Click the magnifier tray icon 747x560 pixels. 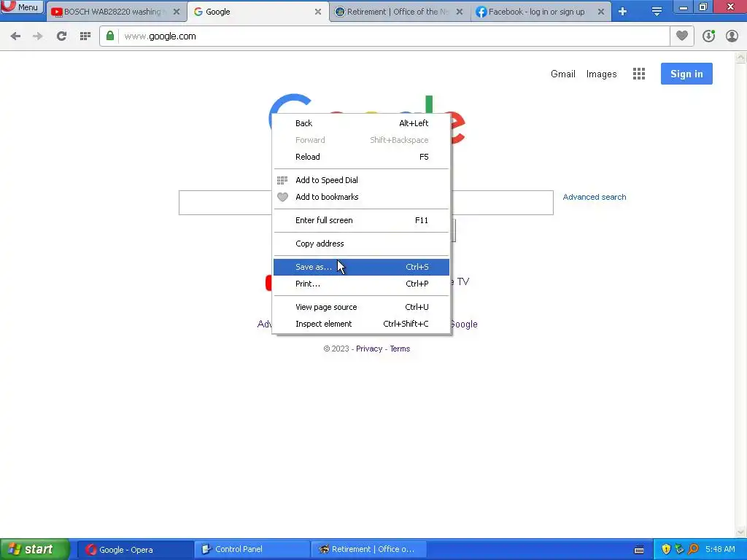tap(693, 550)
